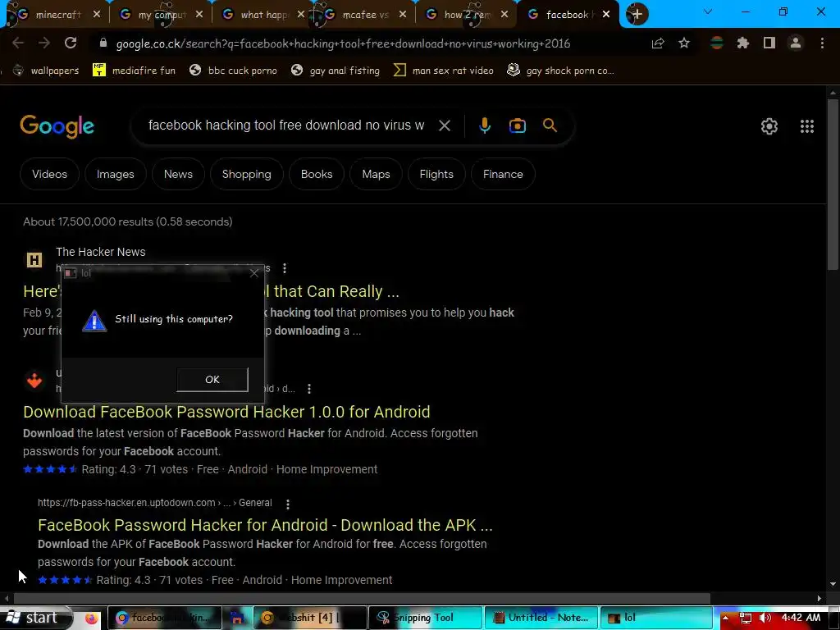The image size is (840, 630).
Task: Bookmark this page with the star icon
Action: 684,43
